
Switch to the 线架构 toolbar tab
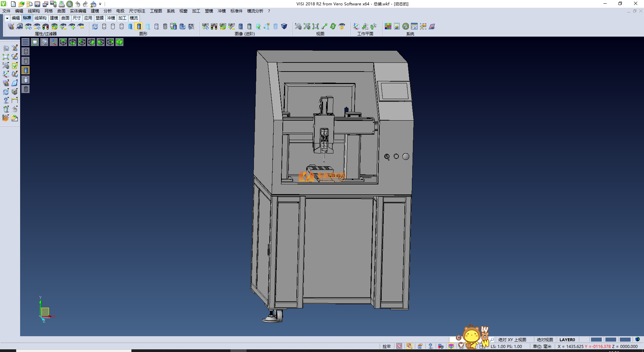pos(40,18)
